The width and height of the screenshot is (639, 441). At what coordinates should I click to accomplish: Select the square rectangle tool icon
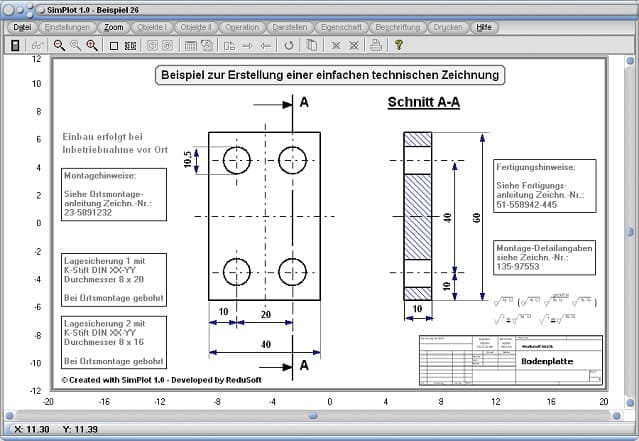(114, 45)
